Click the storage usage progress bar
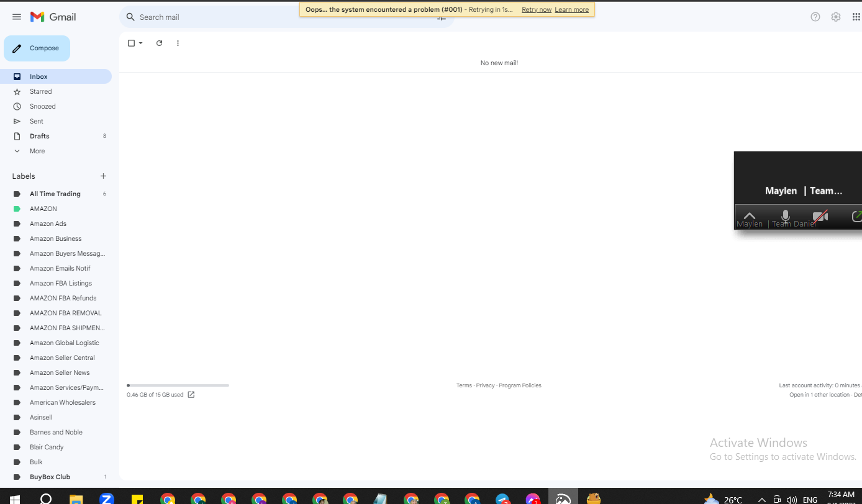This screenshot has height=504, width=862. 178,385
